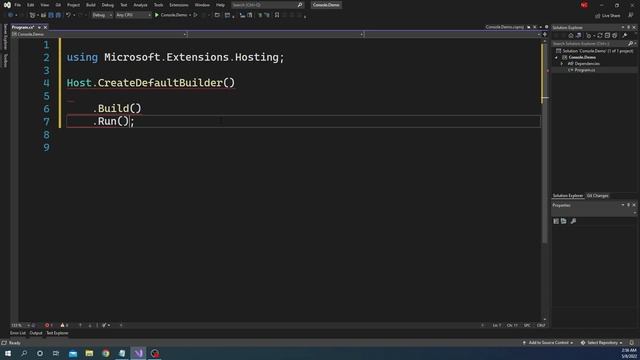Click the Mail icon in taskbar
This screenshot has height=360, width=640.
coord(73,353)
